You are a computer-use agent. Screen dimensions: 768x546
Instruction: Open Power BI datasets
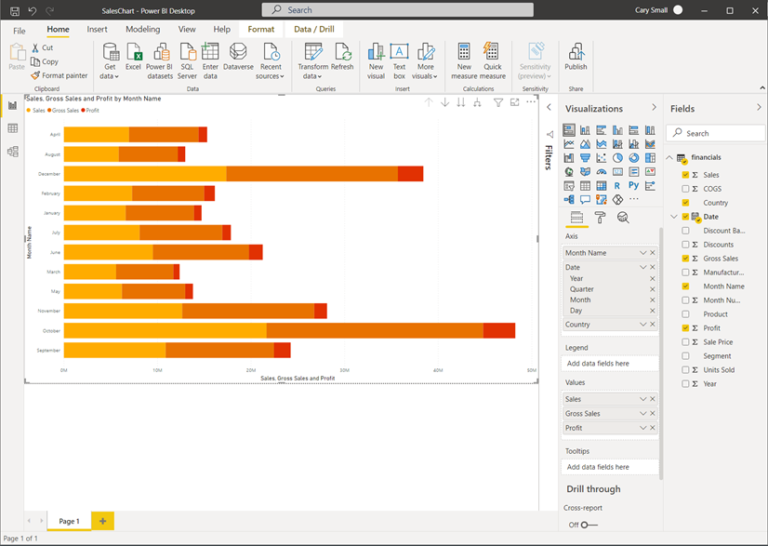[160, 61]
